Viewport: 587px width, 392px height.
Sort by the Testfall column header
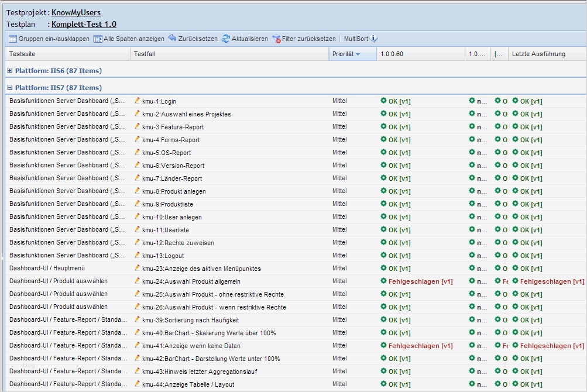145,54
